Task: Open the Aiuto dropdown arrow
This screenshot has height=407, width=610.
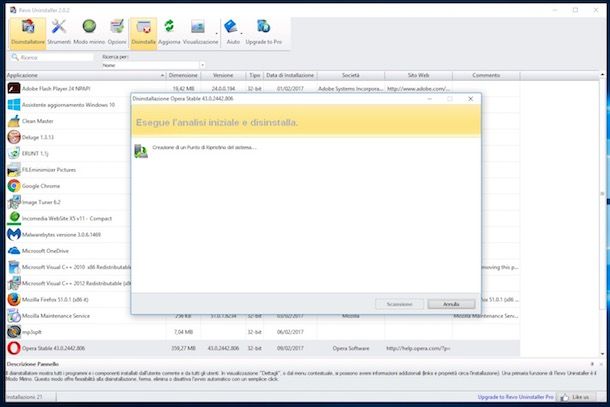Action: (x=242, y=33)
